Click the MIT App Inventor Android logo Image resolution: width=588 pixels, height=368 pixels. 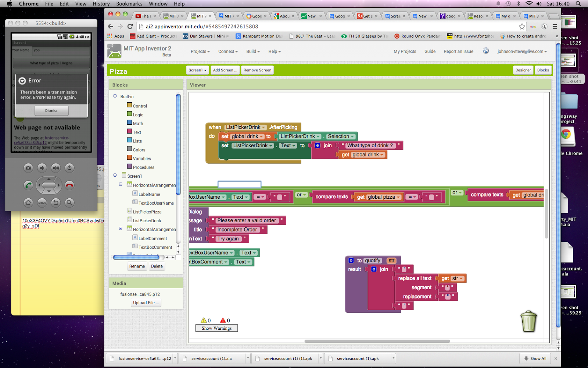pos(114,51)
